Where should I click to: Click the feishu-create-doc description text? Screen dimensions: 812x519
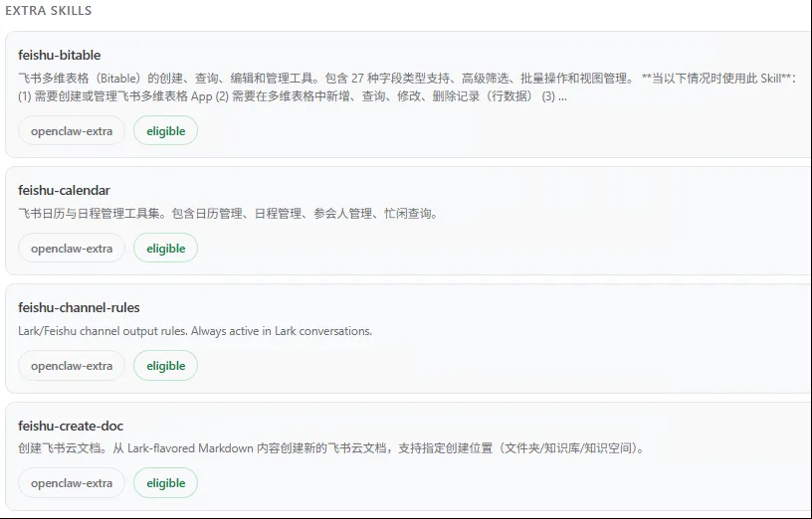(x=331, y=448)
